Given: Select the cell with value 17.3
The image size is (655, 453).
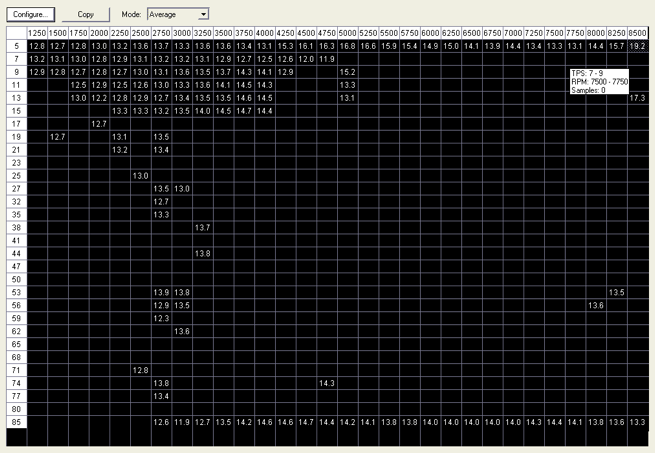Looking at the screenshot, I should 637,98.
